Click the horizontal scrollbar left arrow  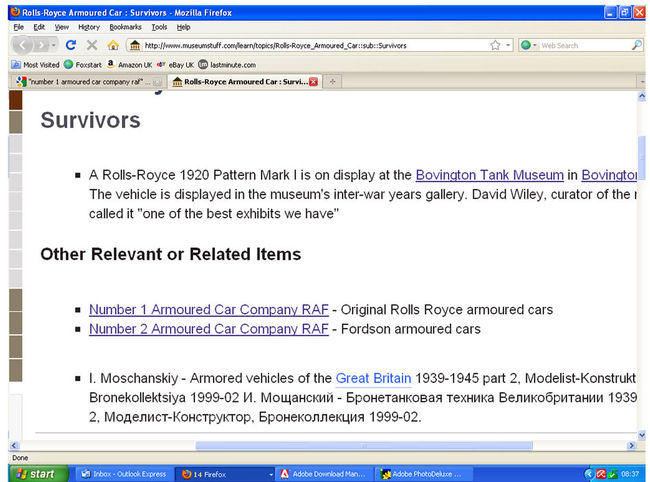pos(14,446)
